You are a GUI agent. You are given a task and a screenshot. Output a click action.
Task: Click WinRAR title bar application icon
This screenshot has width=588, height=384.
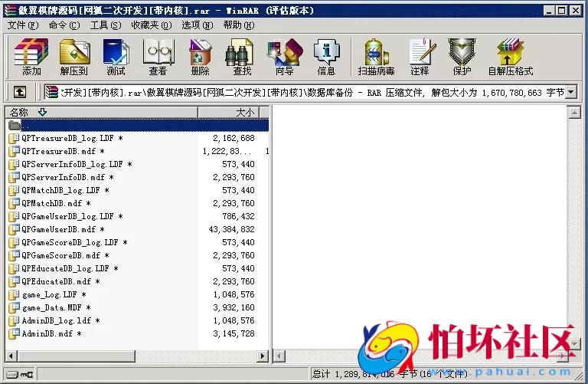pos(10,10)
